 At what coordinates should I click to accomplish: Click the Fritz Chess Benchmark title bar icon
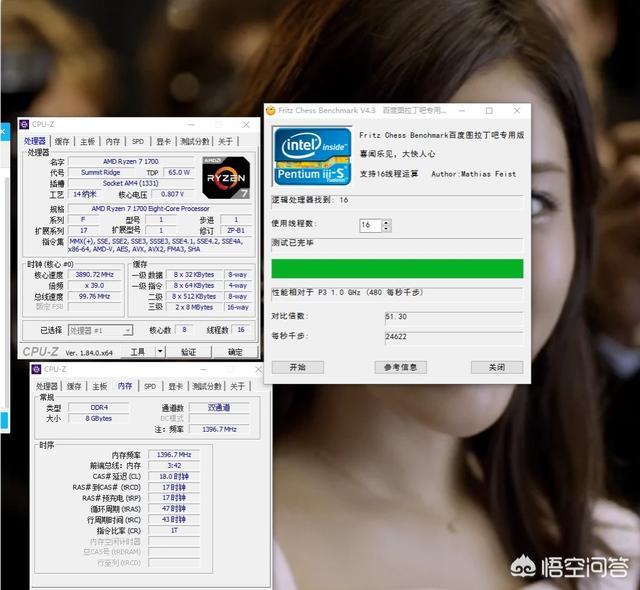(x=270, y=111)
